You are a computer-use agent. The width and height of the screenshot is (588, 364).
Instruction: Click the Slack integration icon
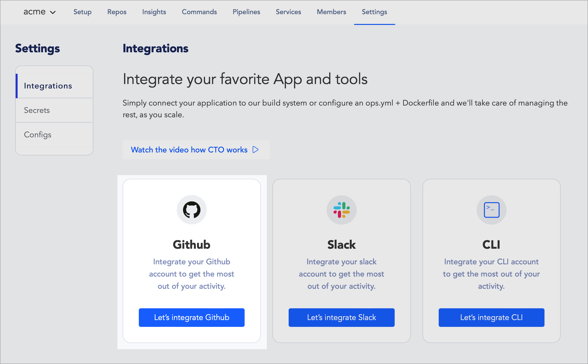pos(342,209)
